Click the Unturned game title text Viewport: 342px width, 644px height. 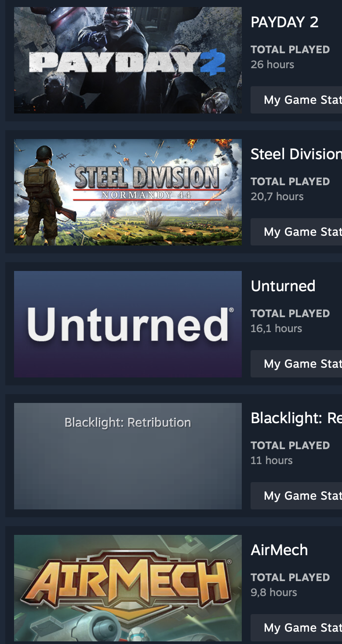283,286
